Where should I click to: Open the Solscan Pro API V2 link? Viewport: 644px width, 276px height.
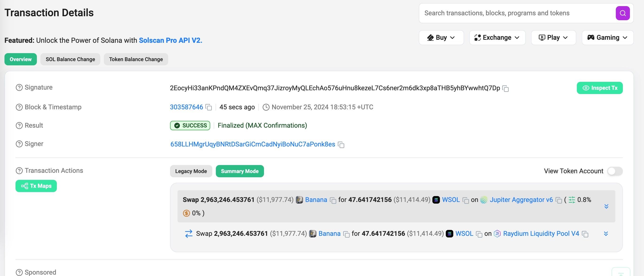click(171, 40)
